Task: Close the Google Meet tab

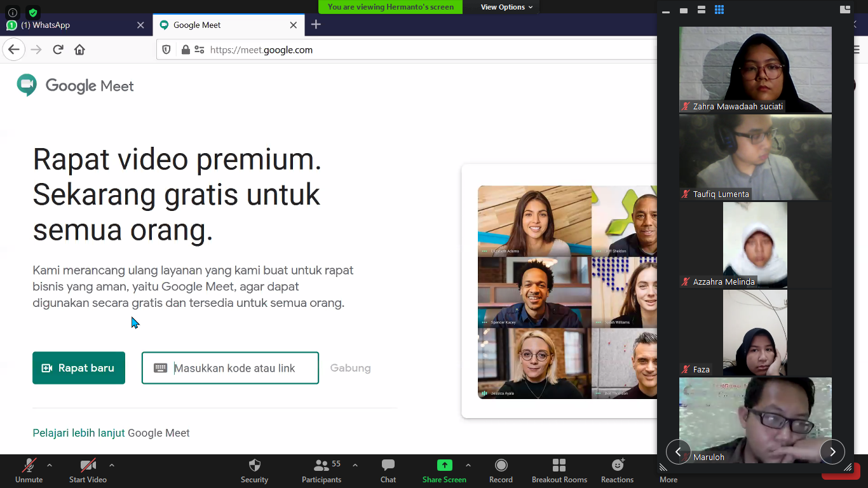Action: coord(293,25)
